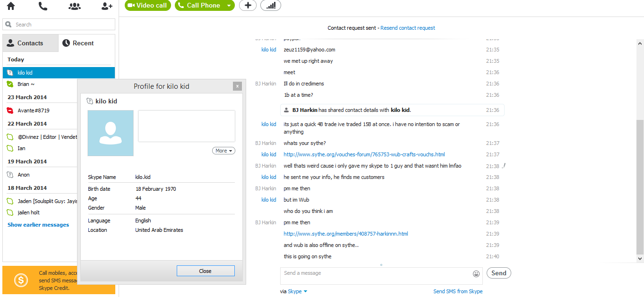Click kilo kid's profile avatar picture
Image resolution: width=644 pixels, height=297 pixels.
click(111, 133)
